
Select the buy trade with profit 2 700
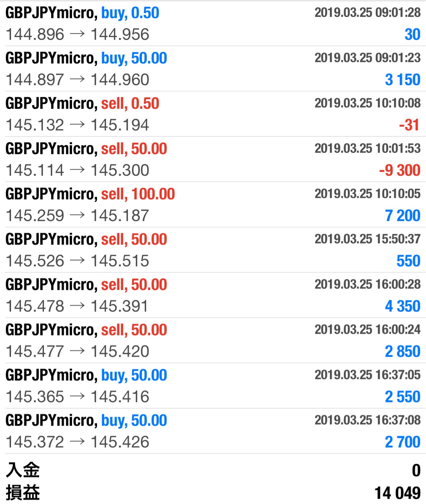click(x=213, y=431)
